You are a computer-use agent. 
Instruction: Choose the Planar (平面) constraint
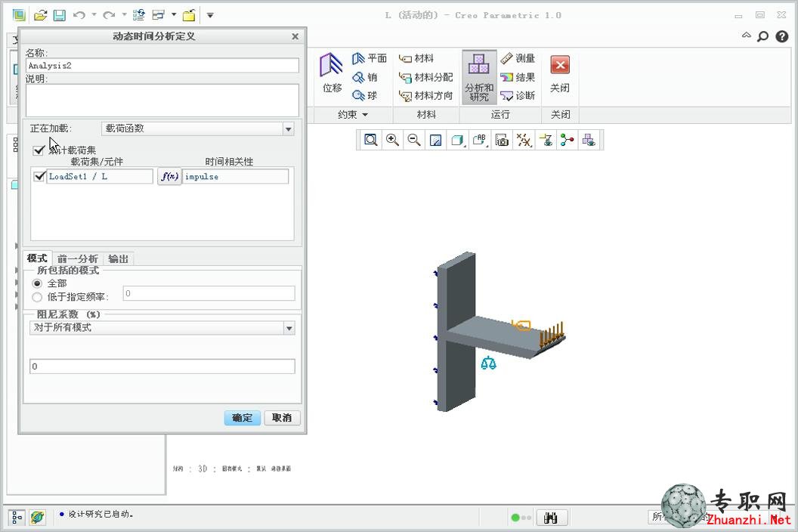click(370, 58)
